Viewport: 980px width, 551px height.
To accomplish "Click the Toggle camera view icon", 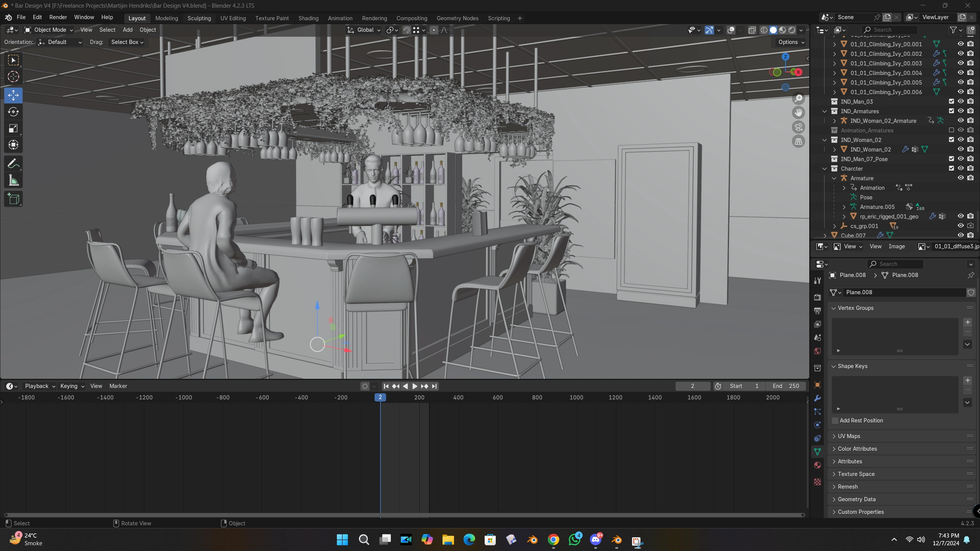I will (x=799, y=127).
